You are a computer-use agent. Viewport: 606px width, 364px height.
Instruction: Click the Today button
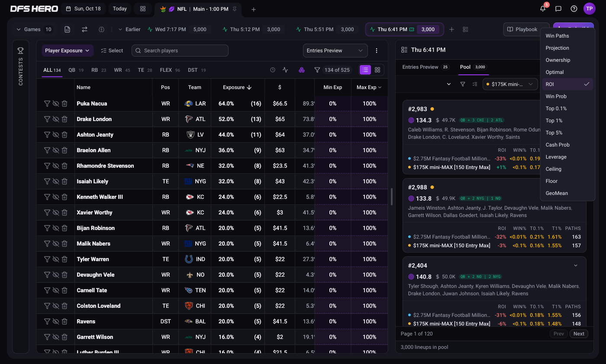coord(119,9)
